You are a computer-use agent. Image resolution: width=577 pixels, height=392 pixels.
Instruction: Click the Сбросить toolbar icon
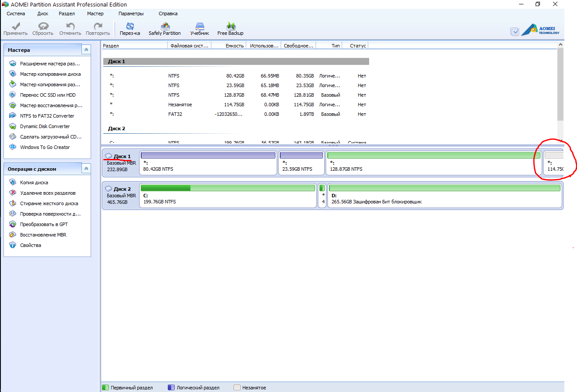click(x=43, y=29)
